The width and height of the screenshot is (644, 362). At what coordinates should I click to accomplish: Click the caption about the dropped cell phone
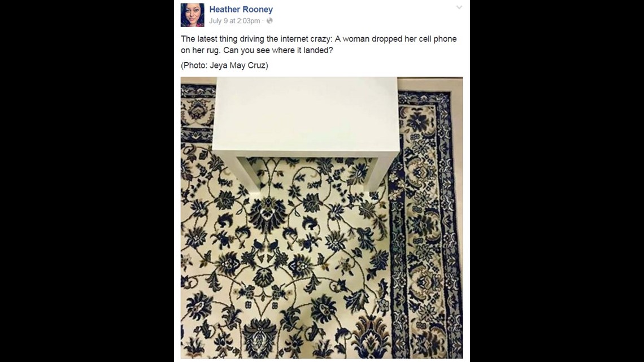pyautogui.click(x=319, y=44)
